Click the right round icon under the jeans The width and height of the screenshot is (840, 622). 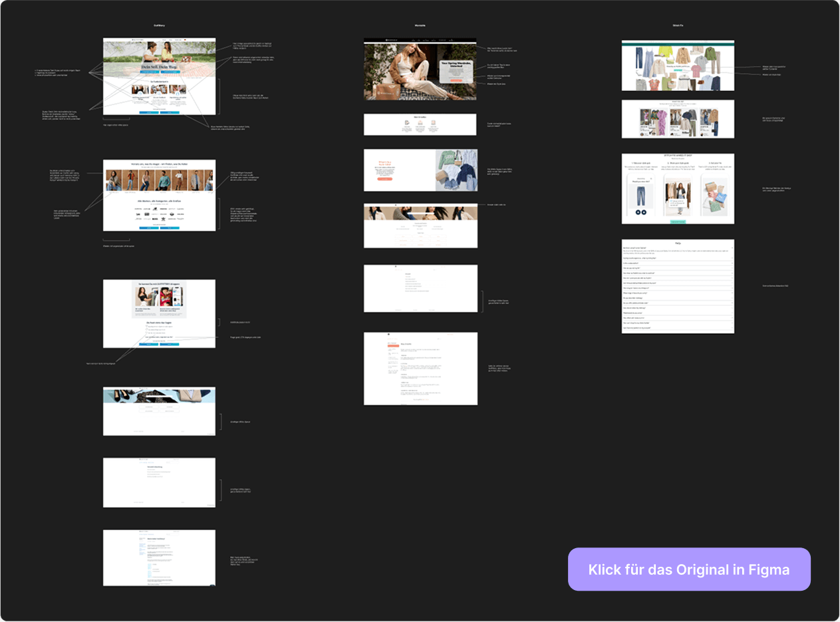pyautogui.click(x=645, y=212)
